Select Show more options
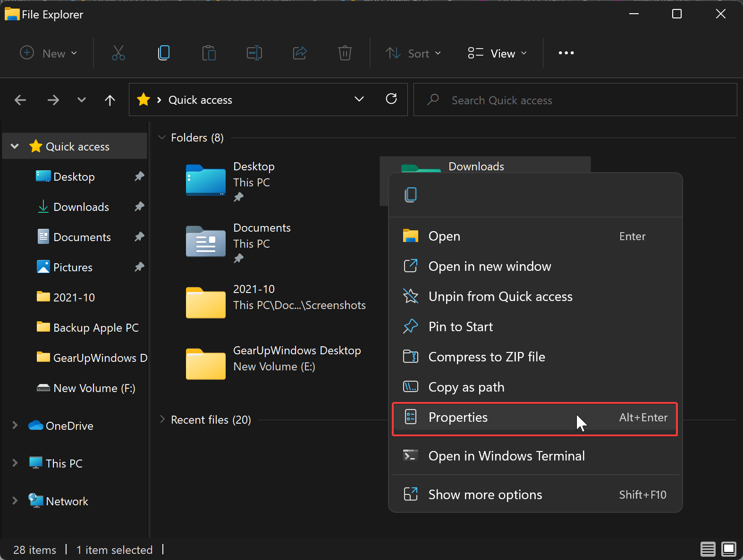 pos(535,494)
